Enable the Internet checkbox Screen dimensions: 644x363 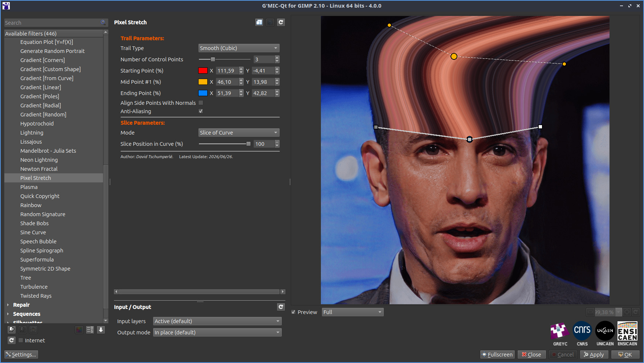21,341
